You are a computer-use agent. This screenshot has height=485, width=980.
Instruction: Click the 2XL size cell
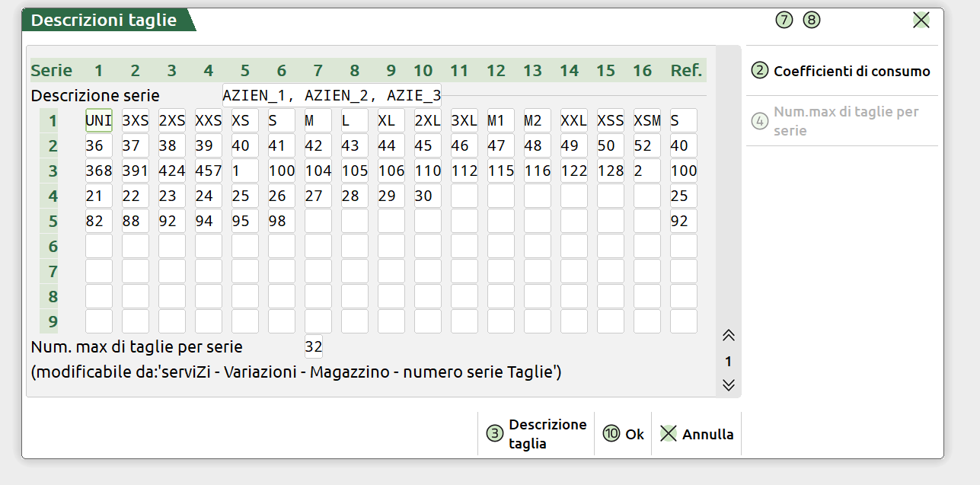pyautogui.click(x=428, y=120)
